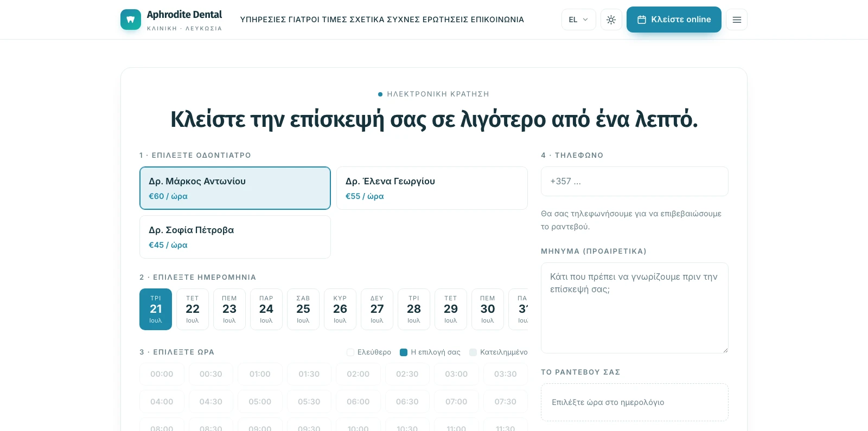Viewport: 868px width, 431px height.
Task: Pick the 02:30 time slot
Action: pos(407,374)
